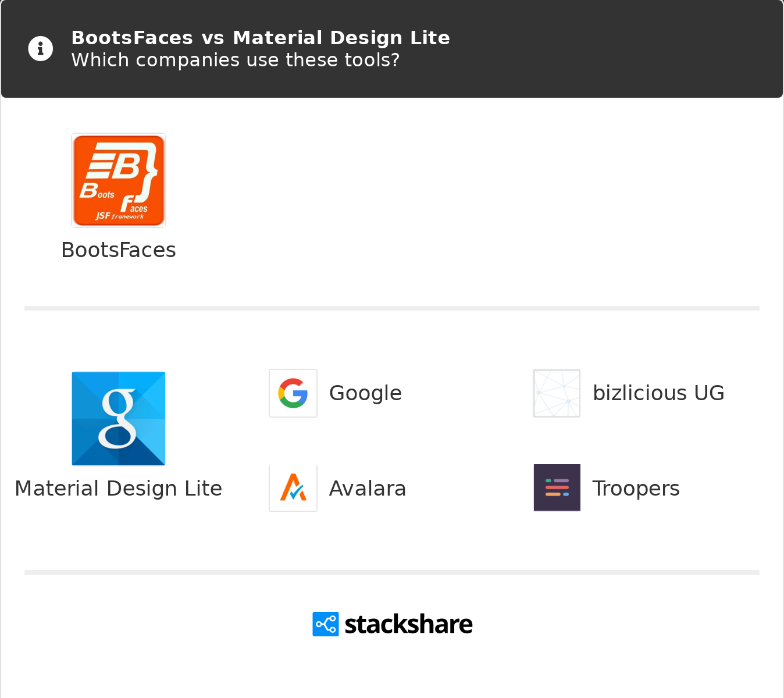784x698 pixels.
Task: Click the Troopers company logo icon
Action: point(557,487)
